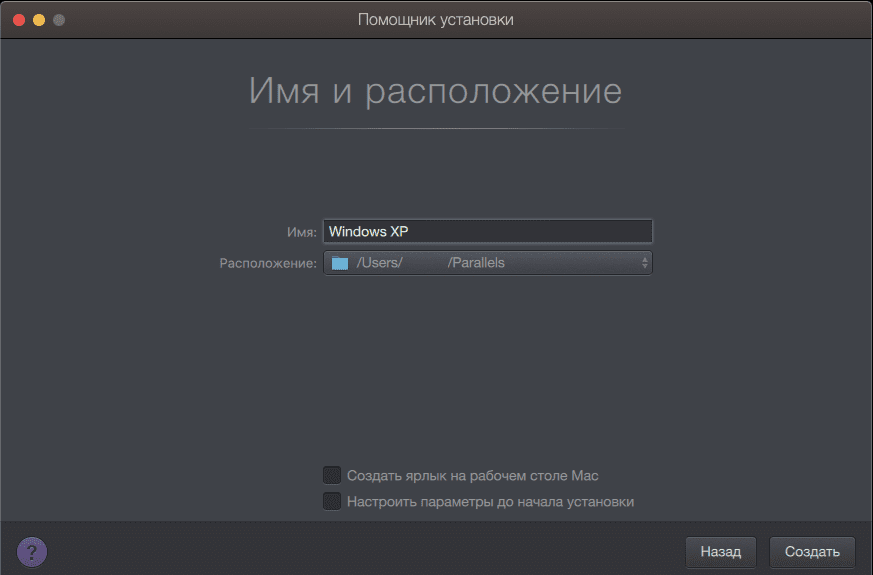The height and width of the screenshot is (575, 873).
Task: Minimize the window with yellow button
Action: 39,20
